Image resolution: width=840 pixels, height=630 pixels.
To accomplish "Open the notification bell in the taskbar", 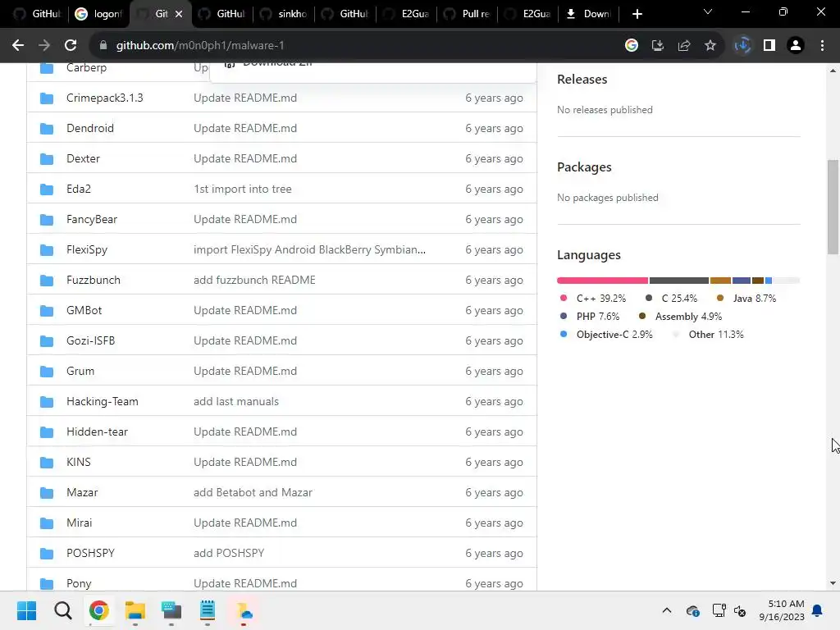I will coord(818,610).
